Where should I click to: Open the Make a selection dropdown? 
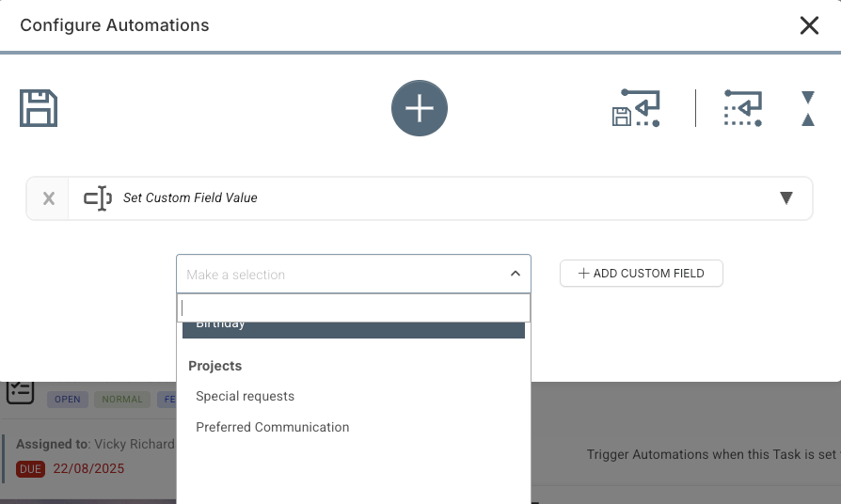click(354, 274)
